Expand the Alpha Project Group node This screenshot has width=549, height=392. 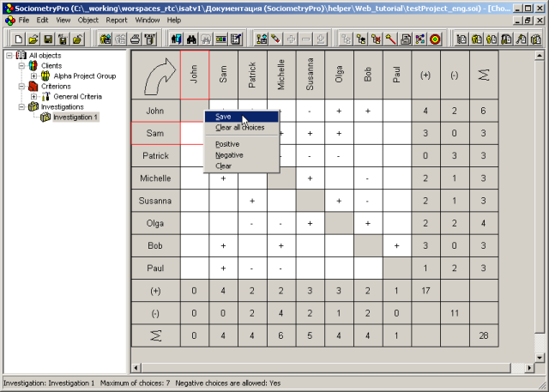[x=33, y=75]
